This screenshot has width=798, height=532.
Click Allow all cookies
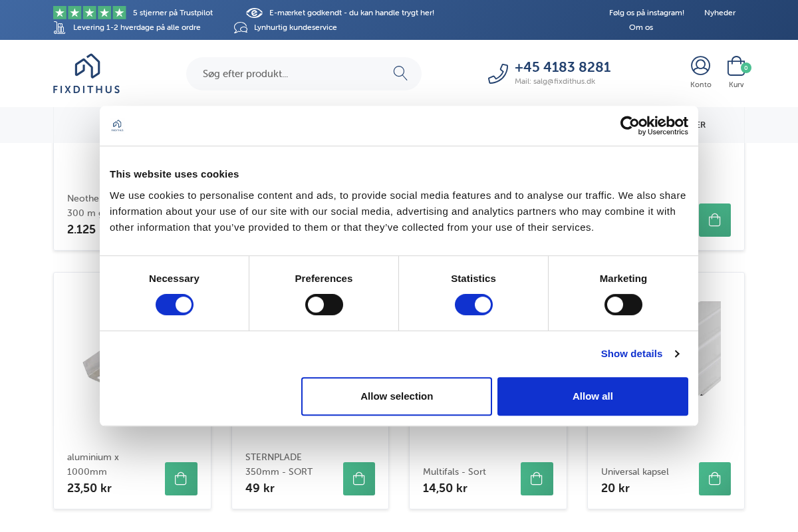(x=592, y=396)
